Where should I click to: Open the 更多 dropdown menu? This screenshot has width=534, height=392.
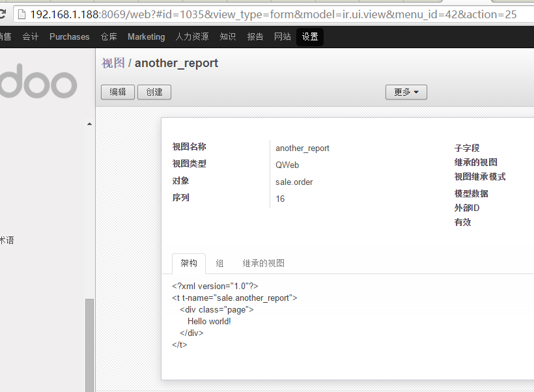(x=406, y=92)
